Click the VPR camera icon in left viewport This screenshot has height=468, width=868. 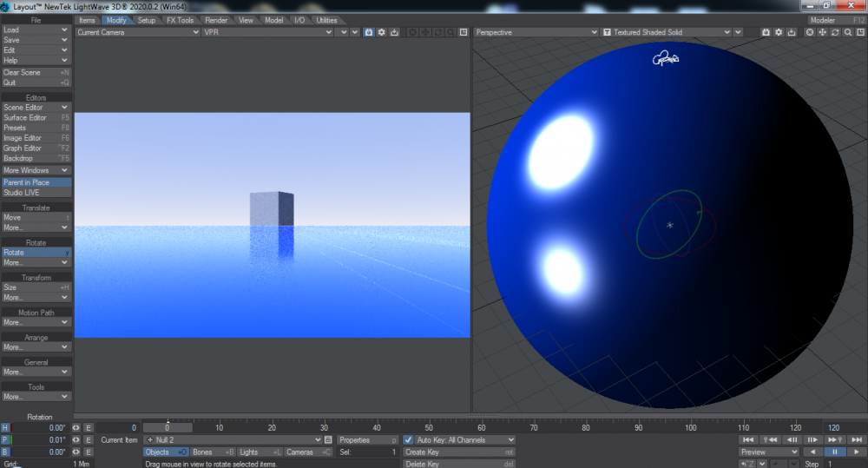tap(368, 32)
